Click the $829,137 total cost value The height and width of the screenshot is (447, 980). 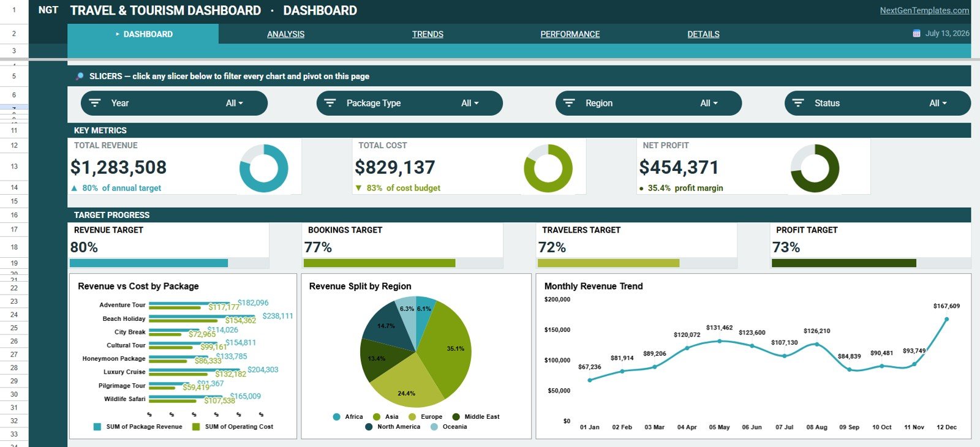395,167
